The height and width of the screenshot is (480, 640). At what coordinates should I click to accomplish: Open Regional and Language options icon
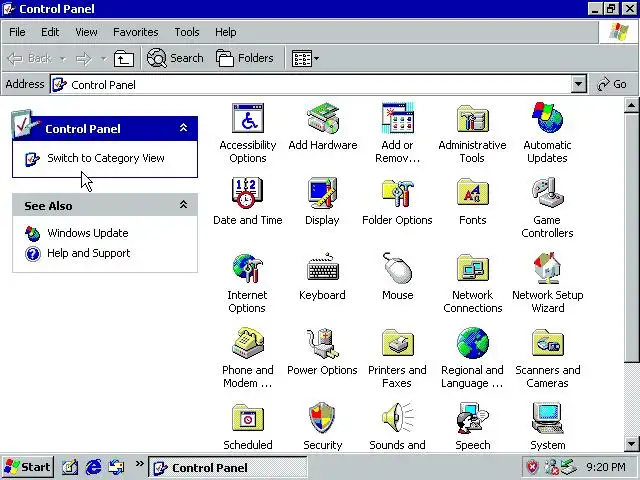tap(473, 343)
